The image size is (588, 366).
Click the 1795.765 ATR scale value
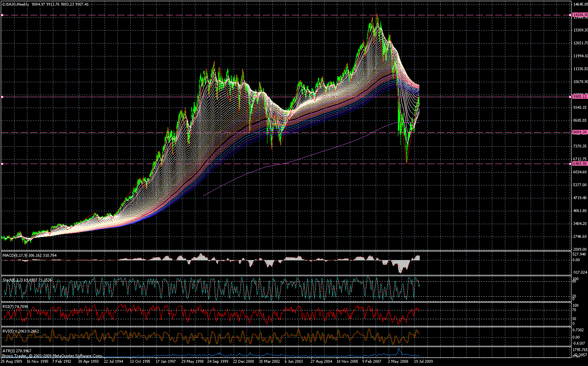[580, 349]
